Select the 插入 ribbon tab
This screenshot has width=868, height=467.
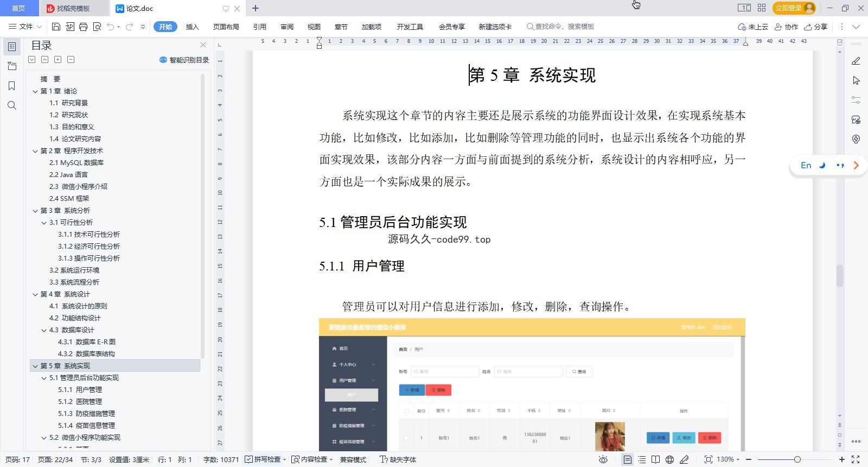[x=192, y=27]
